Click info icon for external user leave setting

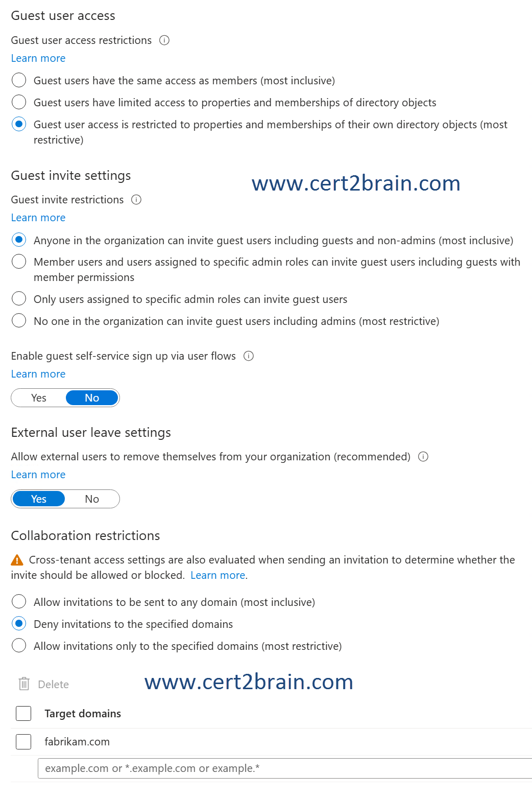coord(423,457)
